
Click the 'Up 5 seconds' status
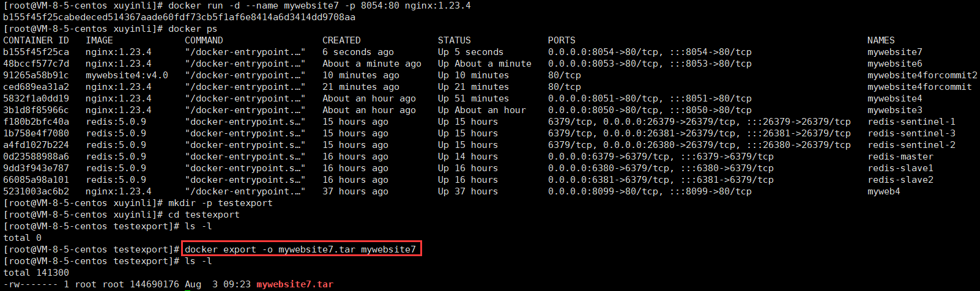click(x=471, y=52)
